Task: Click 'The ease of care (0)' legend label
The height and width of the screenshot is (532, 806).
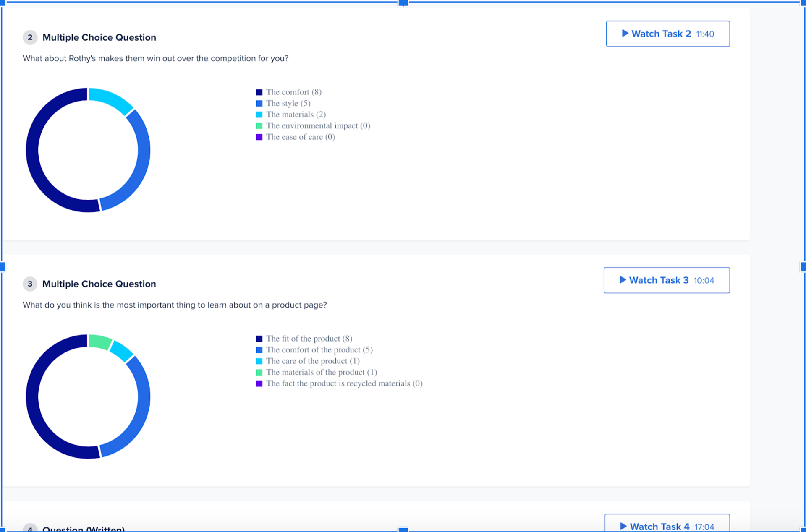Action: click(x=301, y=137)
